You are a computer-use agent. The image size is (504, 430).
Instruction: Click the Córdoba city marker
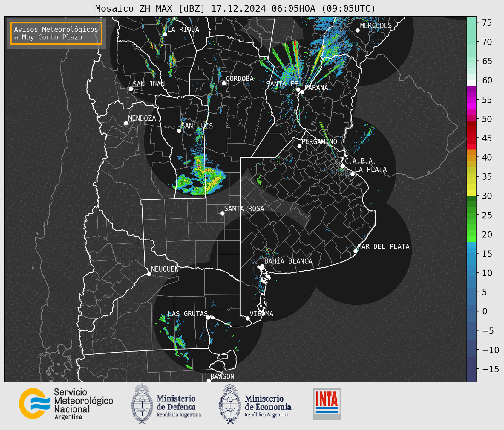224,83
